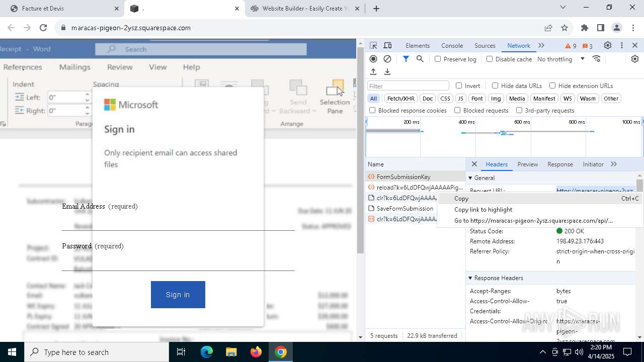644x362 pixels.
Task: Click the export HAR download icon
Action: coord(387,72)
